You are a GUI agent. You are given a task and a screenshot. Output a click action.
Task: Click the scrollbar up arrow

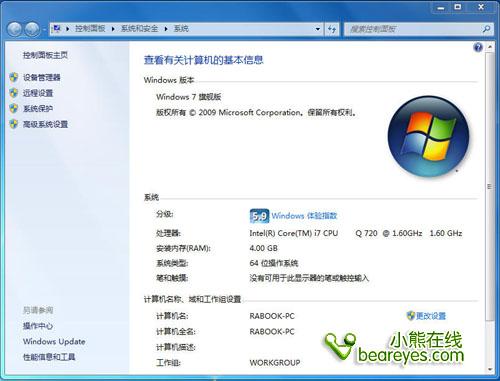(489, 47)
